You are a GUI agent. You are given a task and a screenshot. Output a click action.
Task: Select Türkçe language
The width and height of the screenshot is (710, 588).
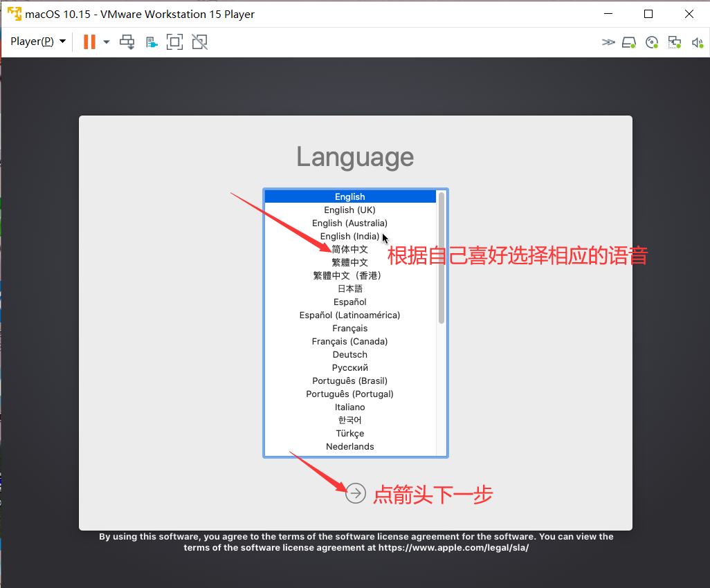click(350, 433)
